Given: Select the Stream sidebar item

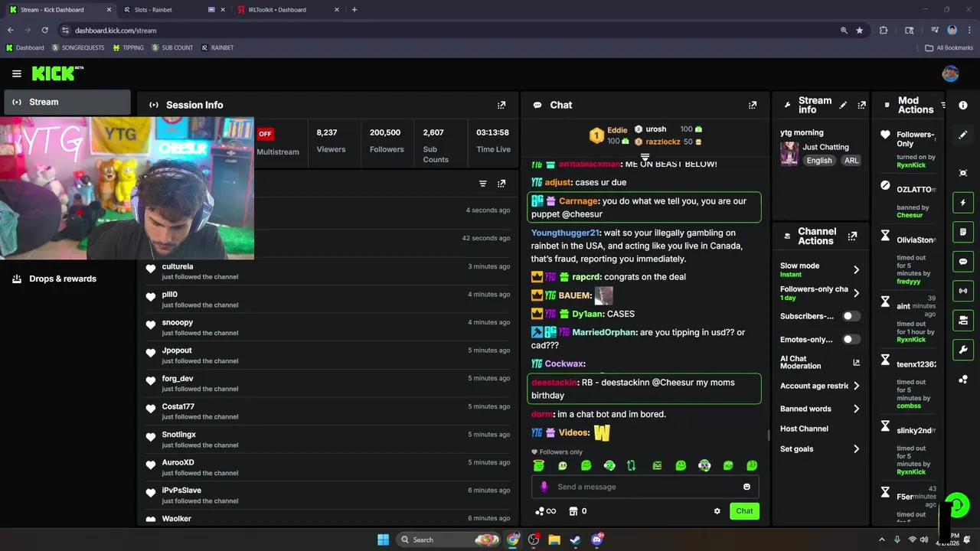Looking at the screenshot, I should coord(67,102).
